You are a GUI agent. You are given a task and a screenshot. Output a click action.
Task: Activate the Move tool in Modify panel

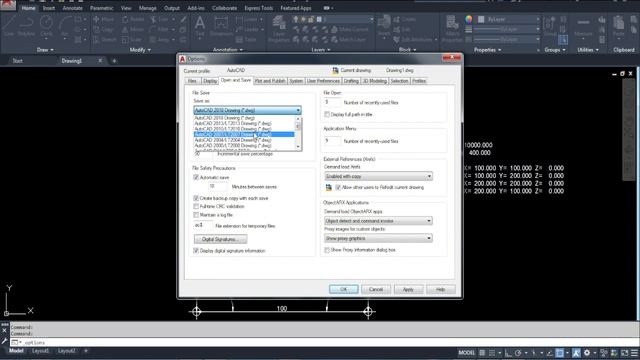tap(104, 19)
